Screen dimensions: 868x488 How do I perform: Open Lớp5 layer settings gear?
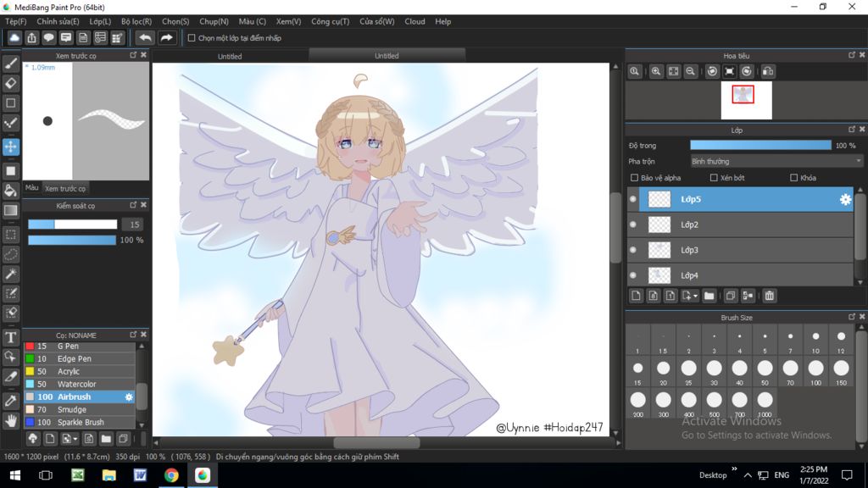tap(845, 200)
